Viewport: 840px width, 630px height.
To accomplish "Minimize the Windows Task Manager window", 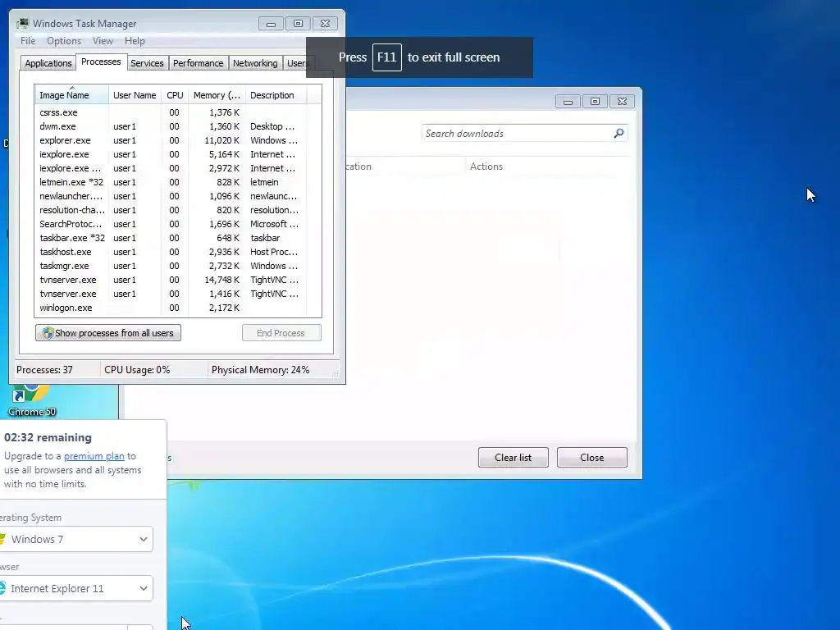I will tap(271, 24).
